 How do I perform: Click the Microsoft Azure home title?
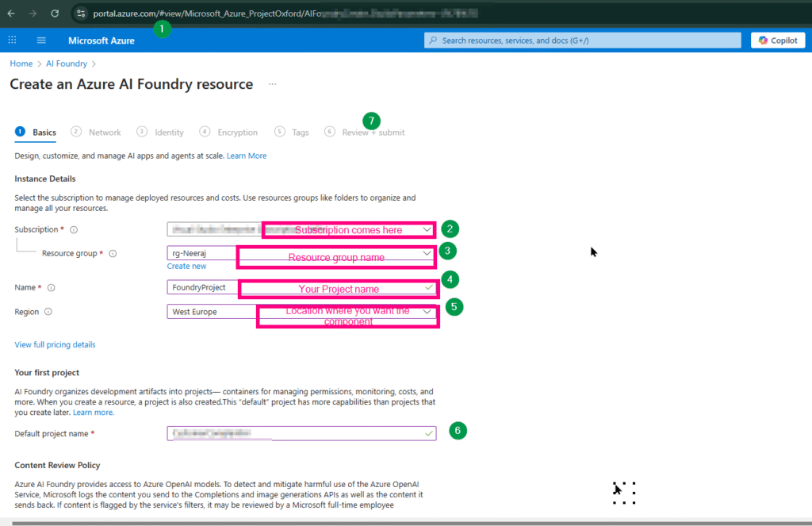tap(101, 40)
